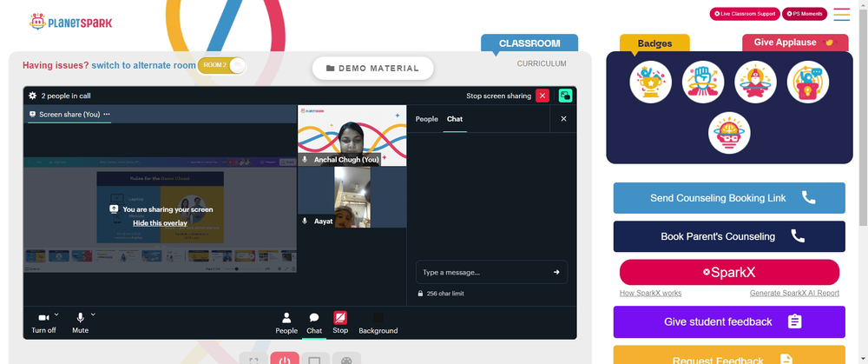
Task: Close the chat side panel
Action: (x=563, y=118)
